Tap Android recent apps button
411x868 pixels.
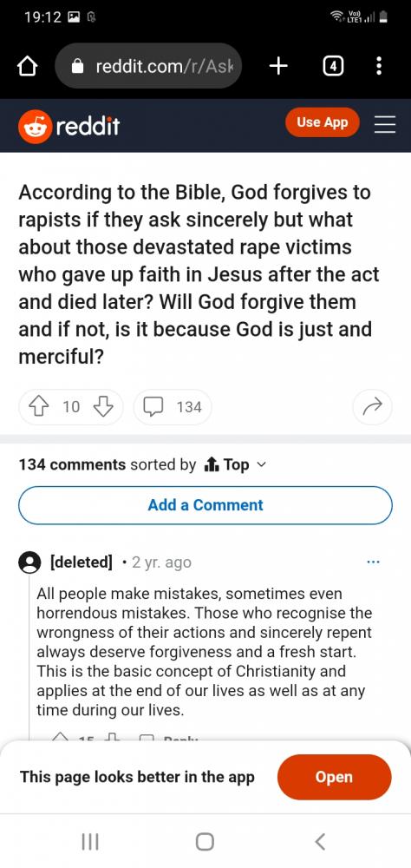point(89,841)
